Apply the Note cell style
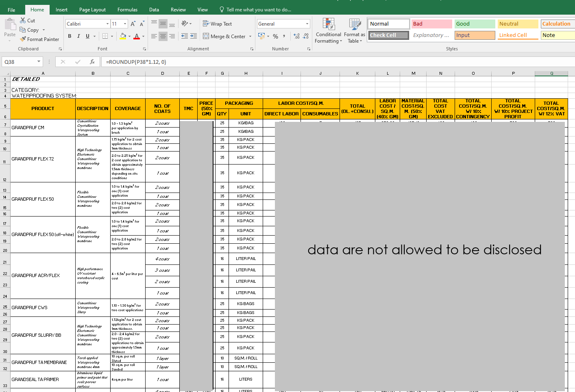This screenshot has height=392, width=575. (558, 35)
